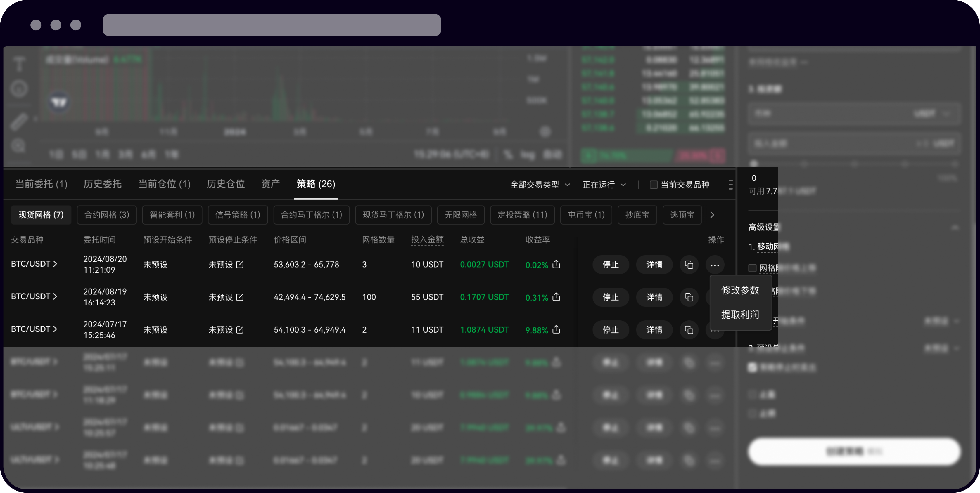Image resolution: width=980 pixels, height=493 pixels.
Task: Check the 网格 option under 高级设置
Action: (x=753, y=268)
